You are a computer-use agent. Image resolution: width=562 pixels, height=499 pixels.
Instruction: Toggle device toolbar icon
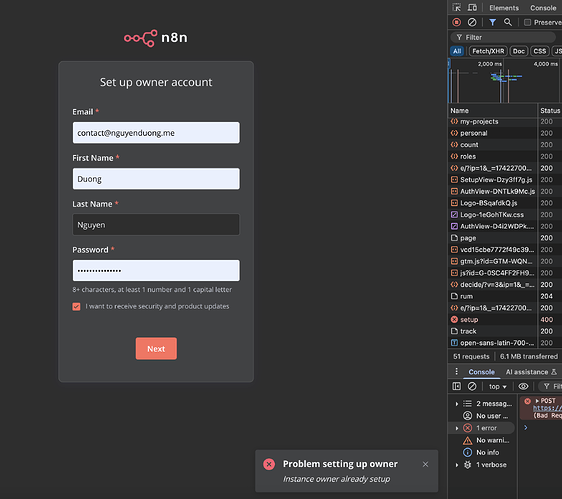pyautogui.click(x=472, y=8)
